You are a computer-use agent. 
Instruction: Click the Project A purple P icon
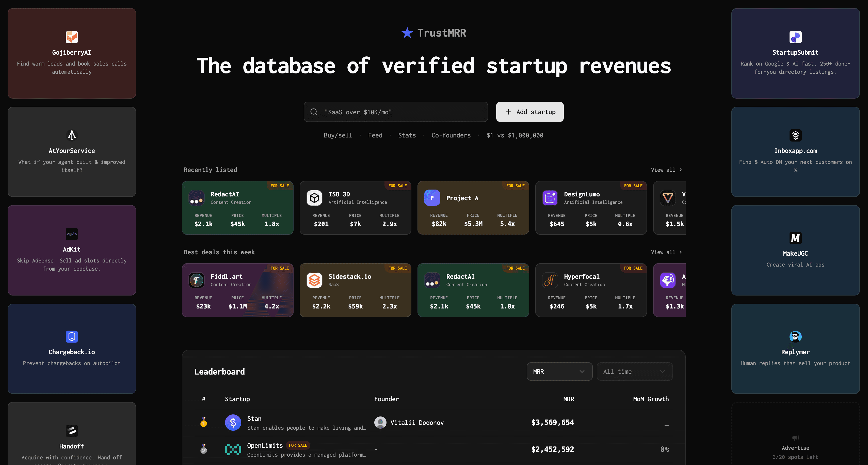[432, 198]
